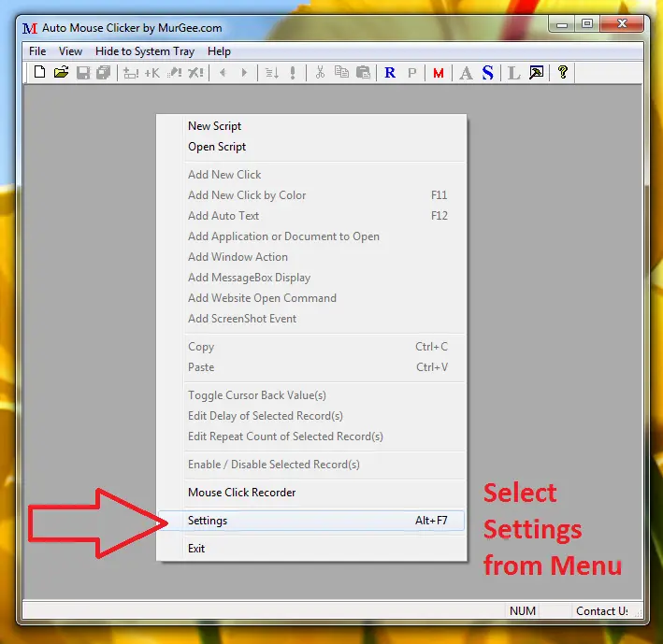
Task: Click the Save floppy disk toolbar icon
Action: tap(83, 73)
